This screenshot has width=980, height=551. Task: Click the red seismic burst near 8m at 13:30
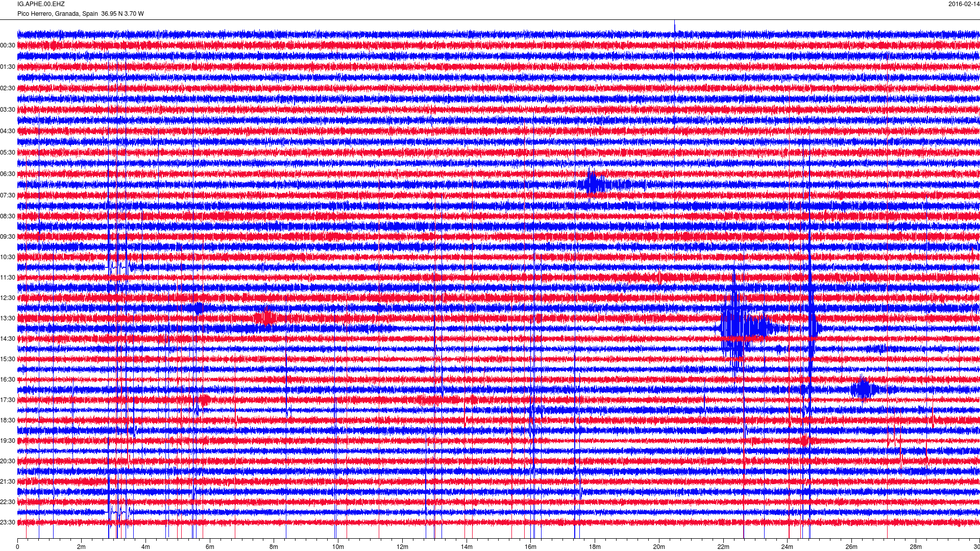point(265,318)
